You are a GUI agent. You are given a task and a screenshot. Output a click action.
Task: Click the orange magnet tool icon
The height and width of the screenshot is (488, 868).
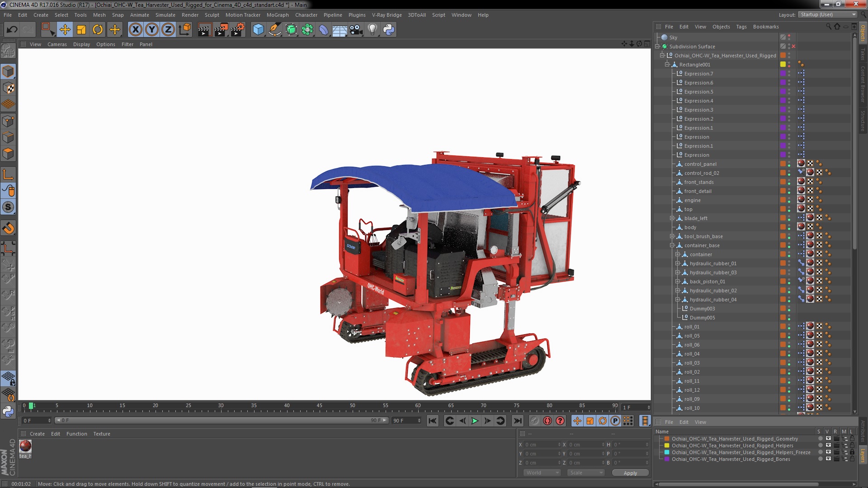click(x=8, y=228)
